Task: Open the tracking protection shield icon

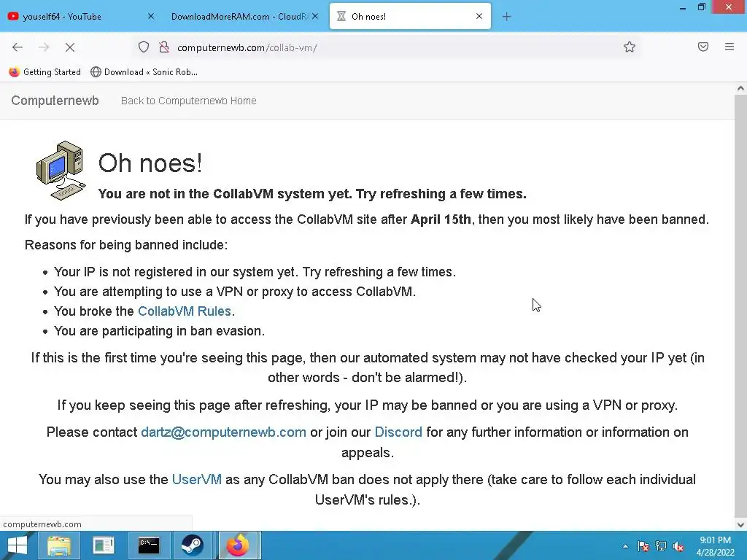Action: [144, 47]
